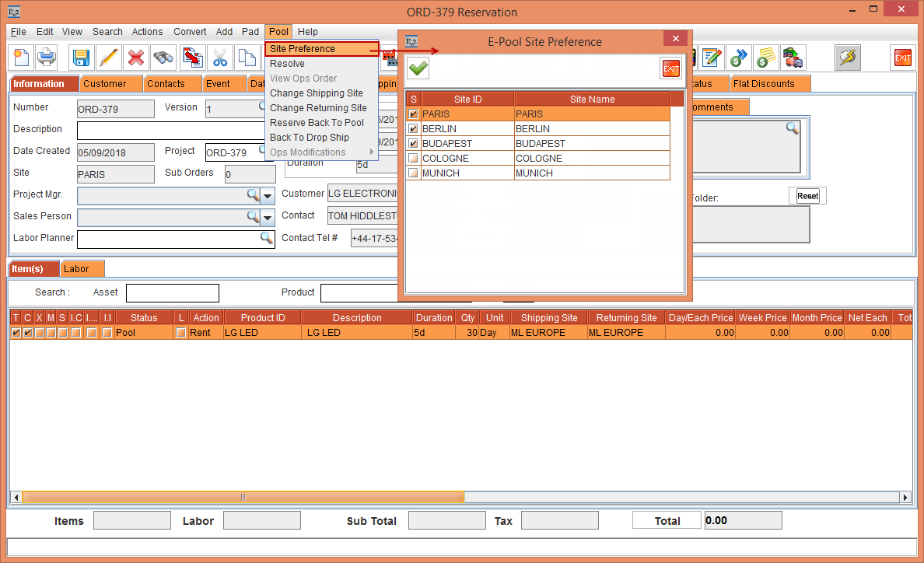Click the Save floppy disk icon

point(81,58)
